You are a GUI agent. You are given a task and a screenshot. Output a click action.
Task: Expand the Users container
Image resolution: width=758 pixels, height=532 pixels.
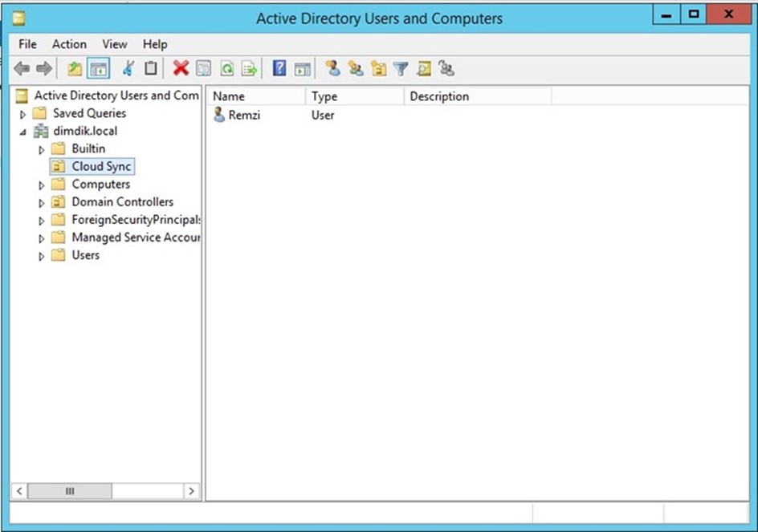click(x=41, y=256)
